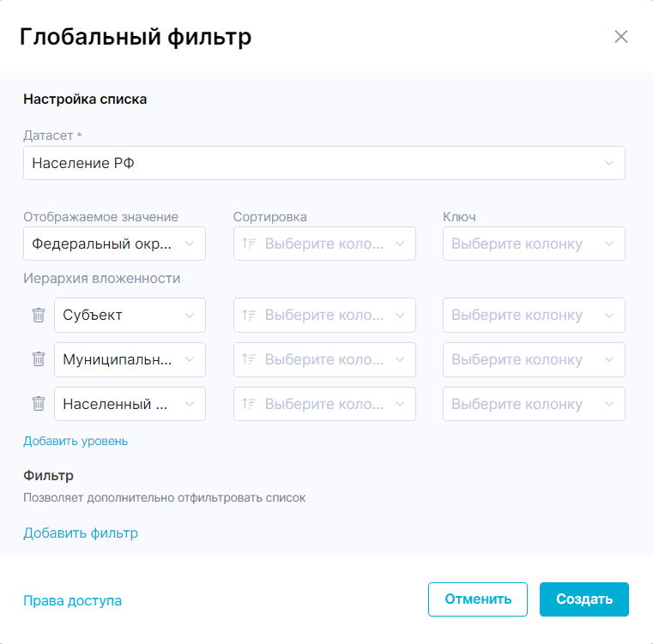
Task: Click sort icon in top Сортировка field
Action: pos(250,244)
